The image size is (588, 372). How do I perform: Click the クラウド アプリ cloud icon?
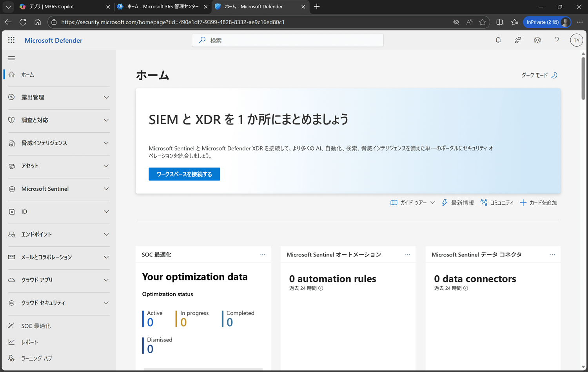click(x=12, y=280)
